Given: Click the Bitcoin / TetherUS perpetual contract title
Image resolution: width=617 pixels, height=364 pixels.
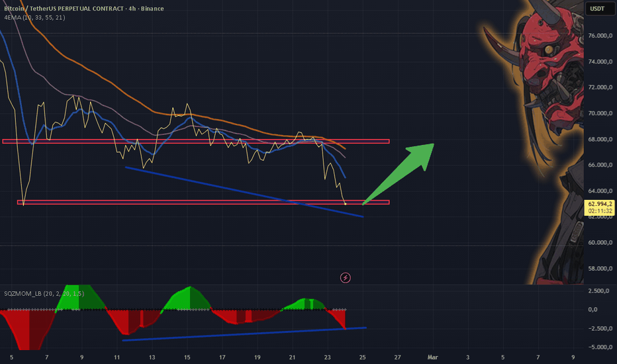Looking at the screenshot, I should click(x=84, y=8).
